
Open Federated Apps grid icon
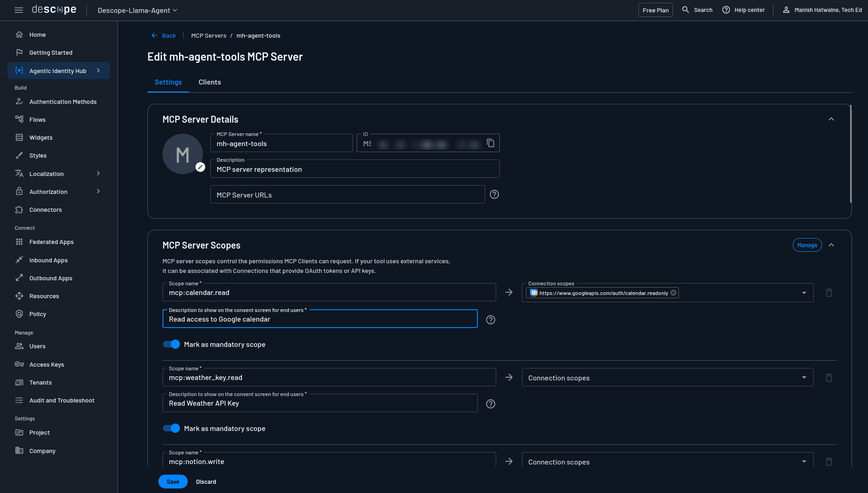(19, 242)
